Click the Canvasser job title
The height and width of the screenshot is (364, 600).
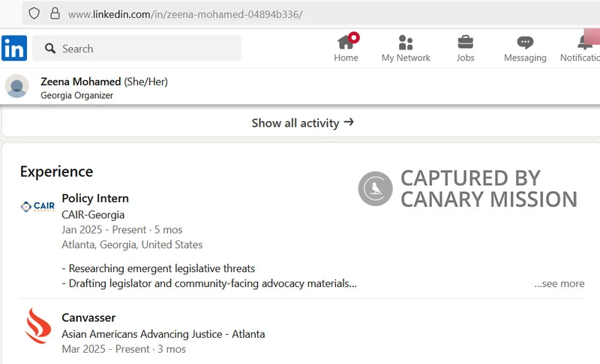tap(88, 318)
